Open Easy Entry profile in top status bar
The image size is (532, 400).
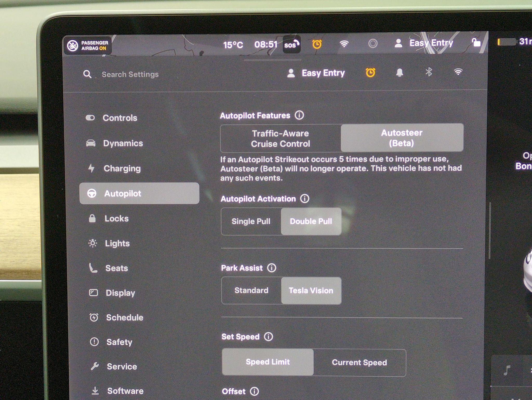424,43
